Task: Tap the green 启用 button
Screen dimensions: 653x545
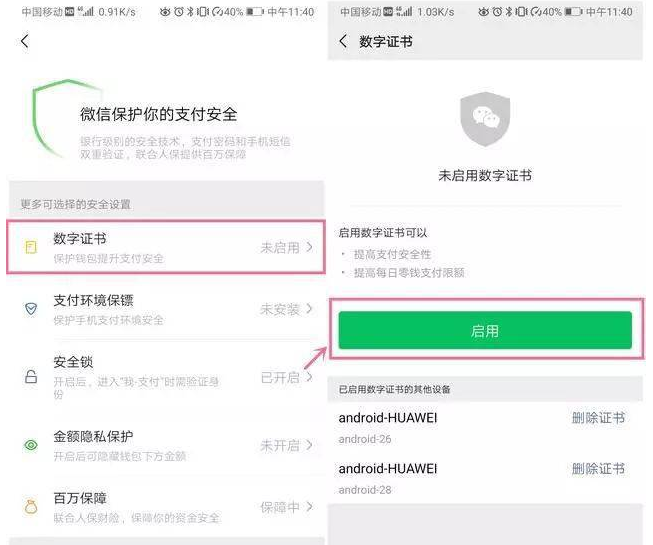Action: coord(485,330)
